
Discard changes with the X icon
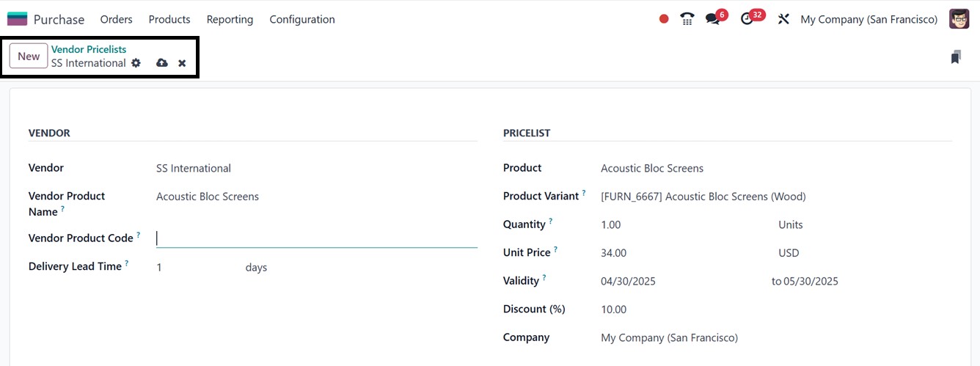tap(182, 63)
